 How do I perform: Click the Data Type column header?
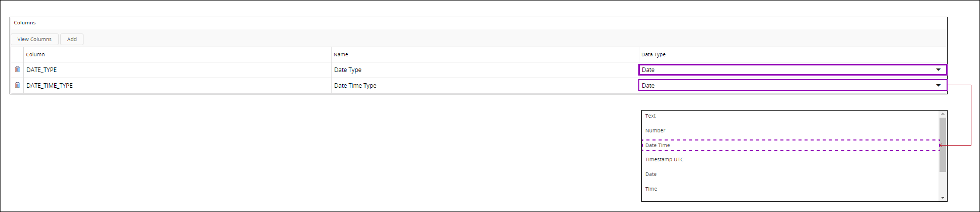pos(654,55)
